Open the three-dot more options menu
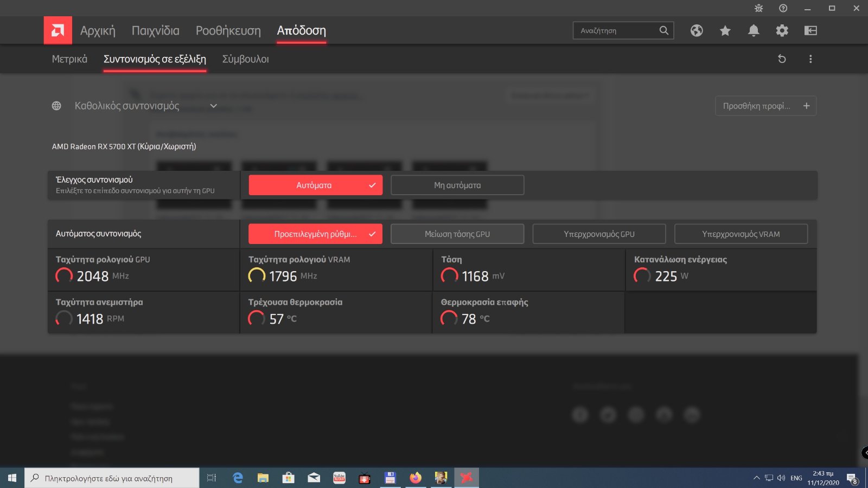This screenshot has height=488, width=868. [x=810, y=59]
